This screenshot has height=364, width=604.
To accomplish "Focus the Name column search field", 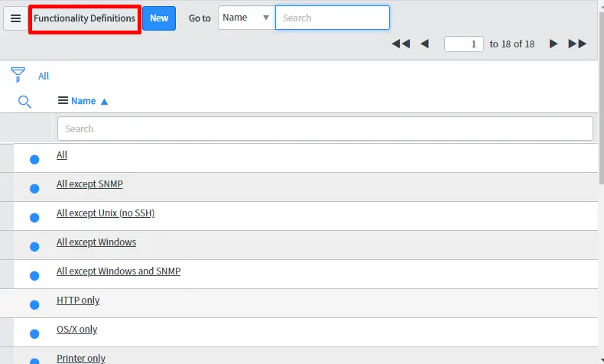I will pos(325,128).
